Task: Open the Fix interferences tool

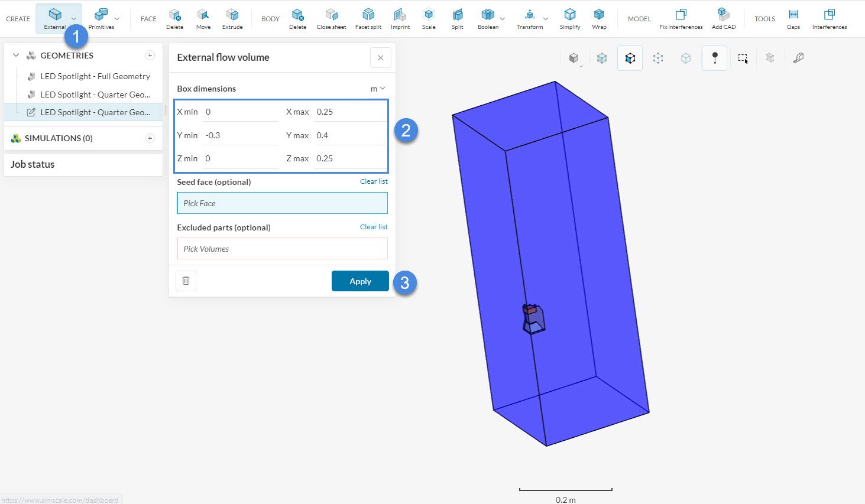Action: coord(681,18)
